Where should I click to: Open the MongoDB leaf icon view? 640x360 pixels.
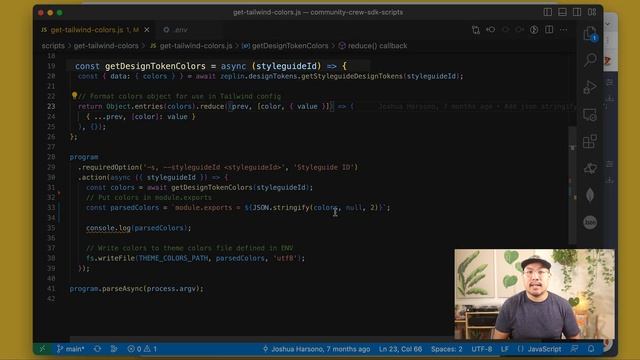[x=590, y=195]
